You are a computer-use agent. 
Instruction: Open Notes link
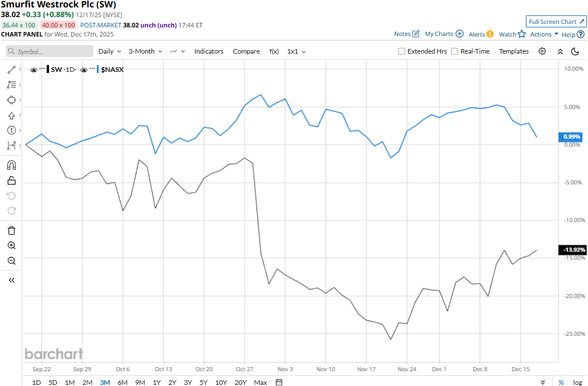coord(407,34)
